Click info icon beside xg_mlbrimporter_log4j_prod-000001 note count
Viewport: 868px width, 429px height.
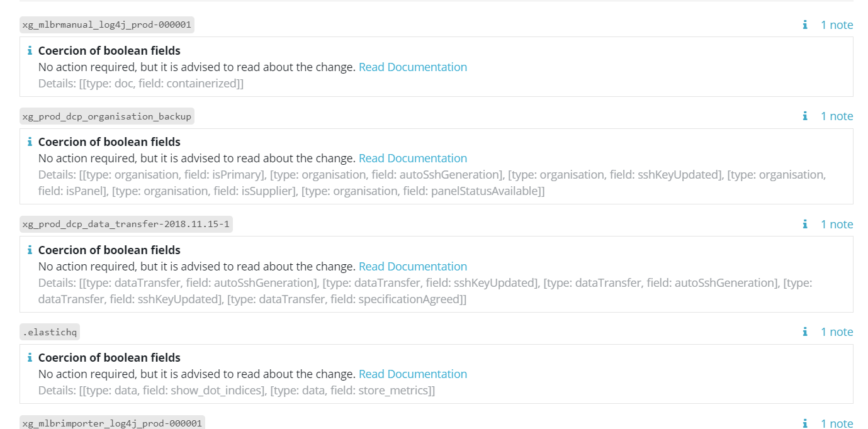click(804, 423)
